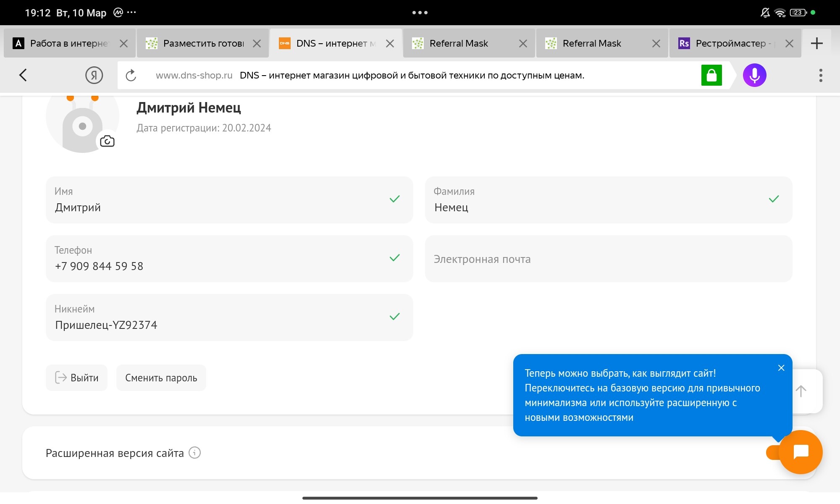
Task: Close the Разместить готовый tab
Action: tap(257, 43)
